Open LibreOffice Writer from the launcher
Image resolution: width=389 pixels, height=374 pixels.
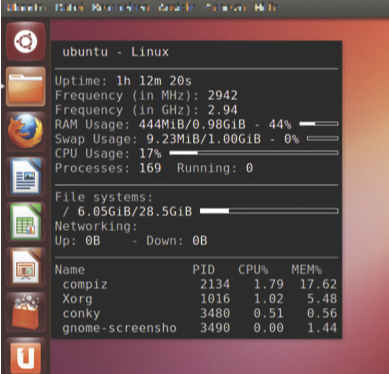tap(25, 176)
